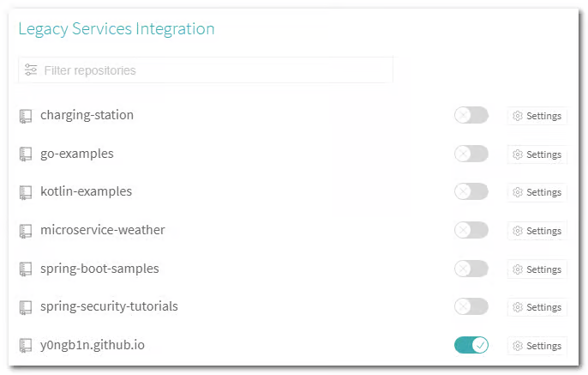Focus the Filter repositories input field
The width and height of the screenshot is (588, 375).
tap(214, 70)
